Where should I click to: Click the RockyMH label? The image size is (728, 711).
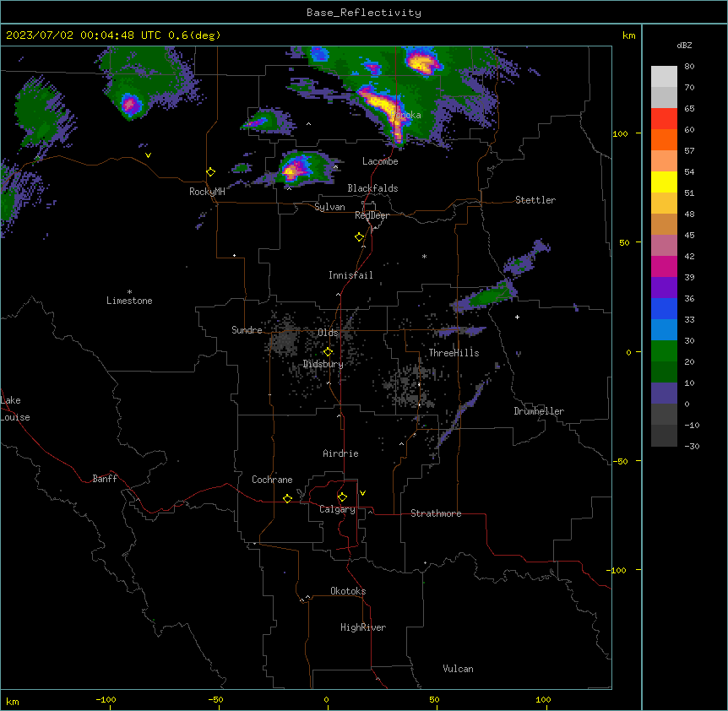pyautogui.click(x=207, y=192)
